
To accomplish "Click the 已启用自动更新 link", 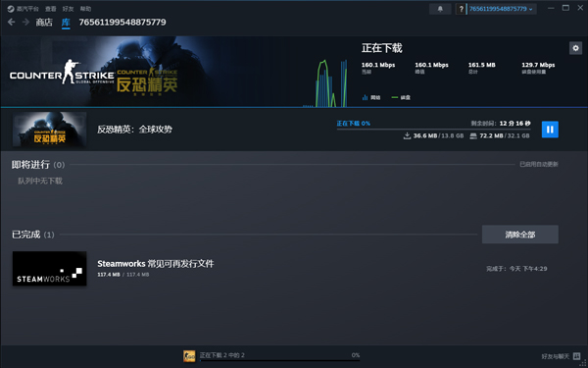I will tap(539, 165).
